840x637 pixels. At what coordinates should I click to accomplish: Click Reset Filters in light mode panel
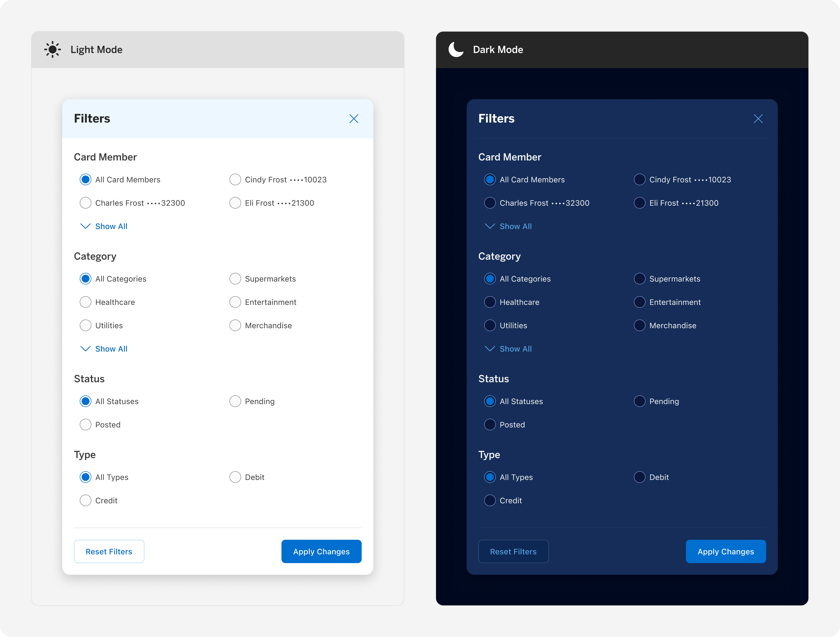[109, 551]
